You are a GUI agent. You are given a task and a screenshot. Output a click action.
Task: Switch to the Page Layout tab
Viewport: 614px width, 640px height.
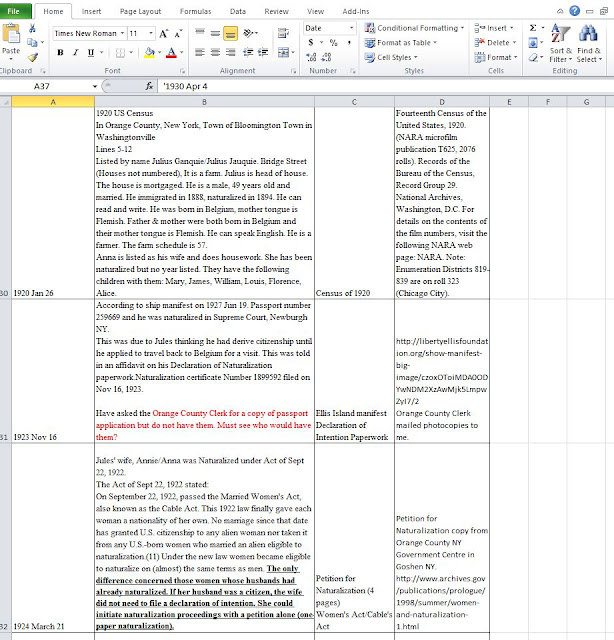(x=140, y=11)
